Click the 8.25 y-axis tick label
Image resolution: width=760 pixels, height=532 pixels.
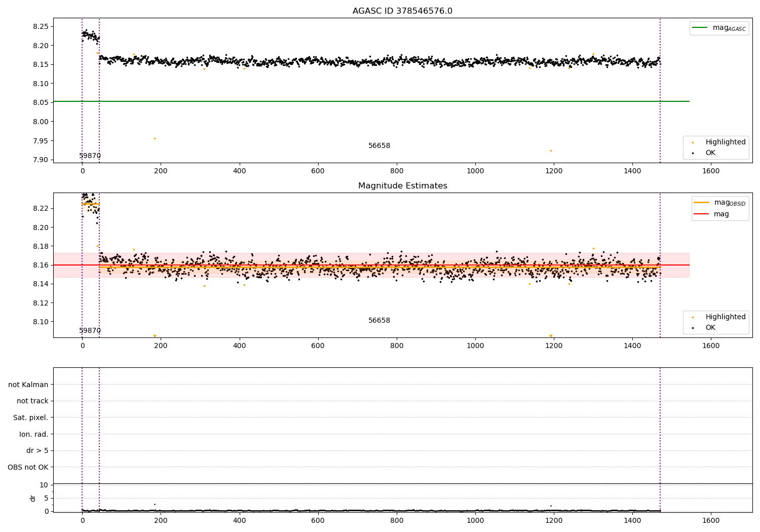(41, 26)
